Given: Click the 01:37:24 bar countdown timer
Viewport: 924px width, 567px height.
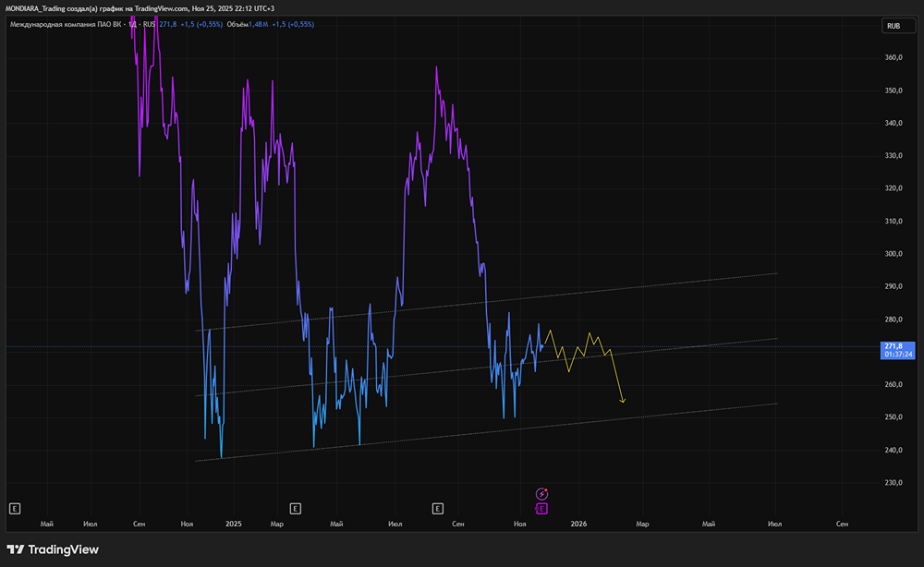Looking at the screenshot, I should [x=893, y=354].
